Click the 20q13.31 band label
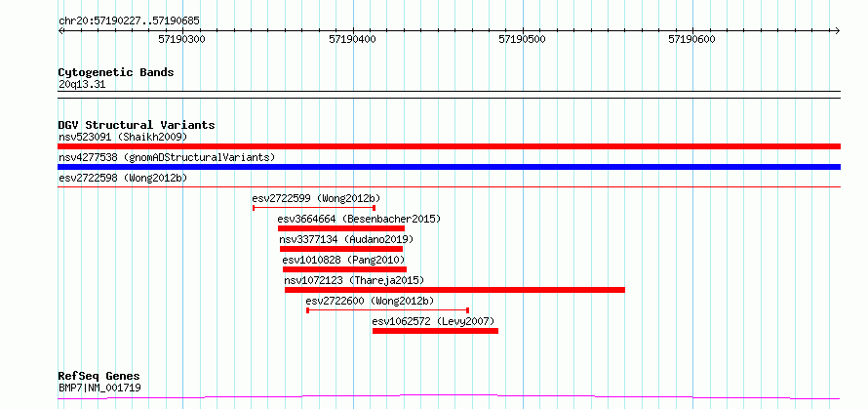The image size is (868, 409). point(82,85)
